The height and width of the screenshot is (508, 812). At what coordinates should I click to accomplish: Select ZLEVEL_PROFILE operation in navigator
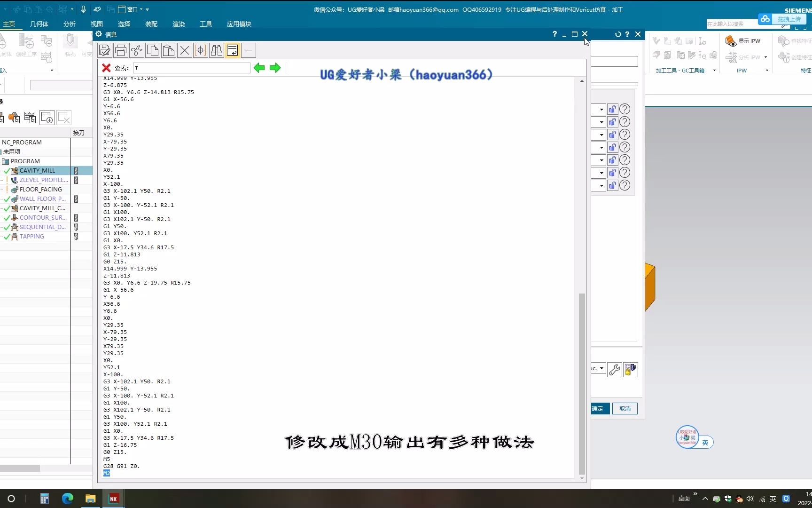[x=44, y=180]
